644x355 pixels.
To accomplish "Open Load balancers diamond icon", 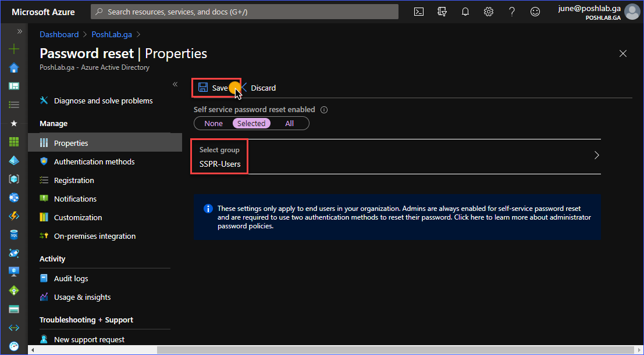I will (14, 291).
